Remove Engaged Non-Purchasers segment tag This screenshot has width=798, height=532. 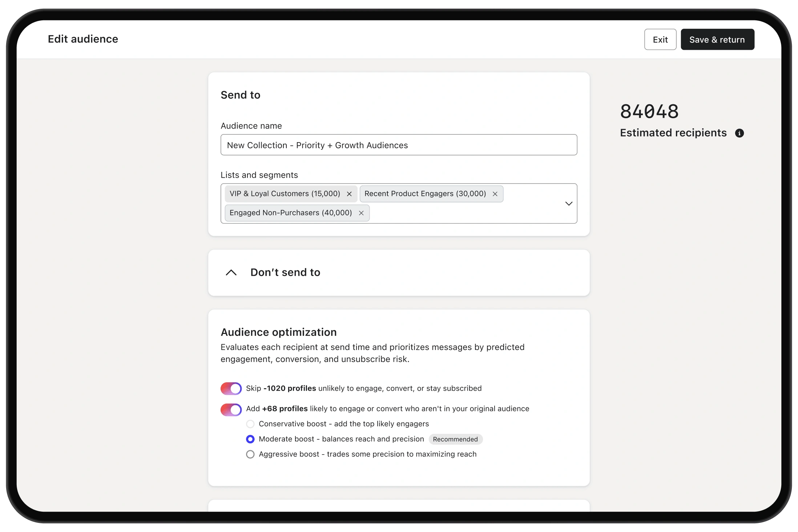click(x=361, y=213)
